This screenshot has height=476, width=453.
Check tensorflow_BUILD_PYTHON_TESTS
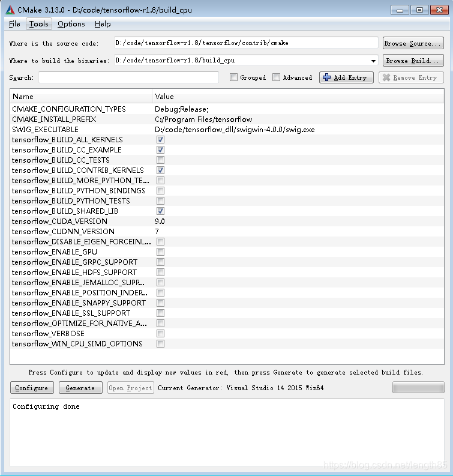coord(161,200)
